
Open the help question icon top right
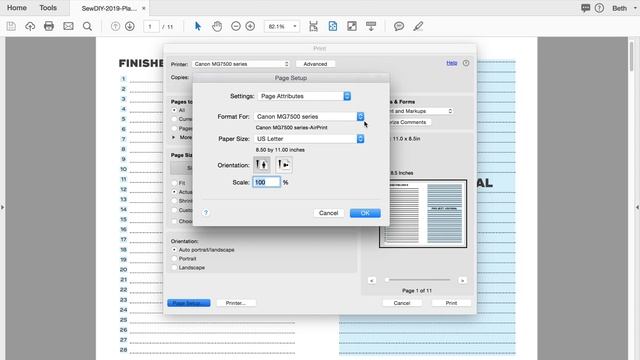point(599,8)
